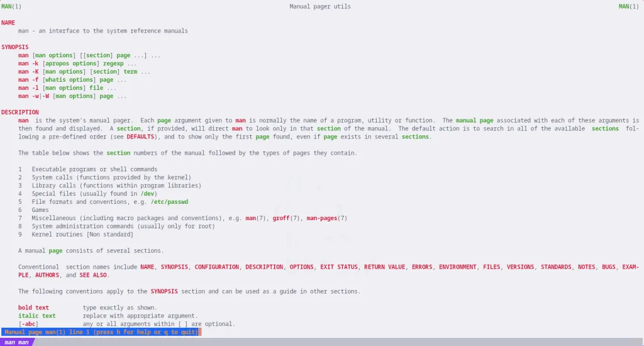Click the "MAN(1)" header at top right
This screenshot has height=346, width=644.
[629, 6]
